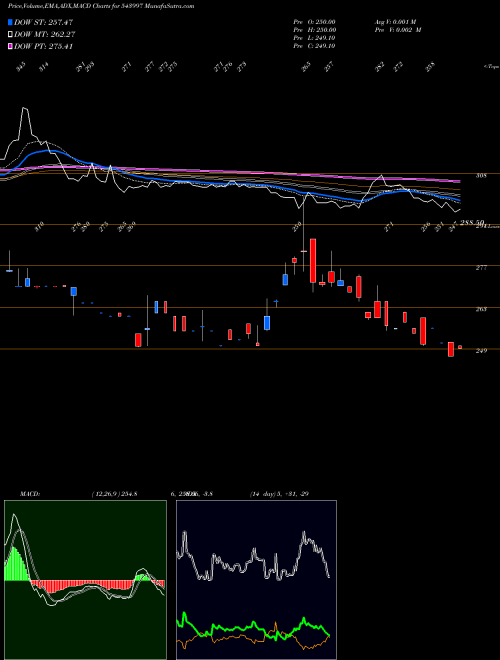This screenshot has width=500, height=660.
Task: Click the 263 price axis label
Action: pyautogui.click(x=481, y=309)
